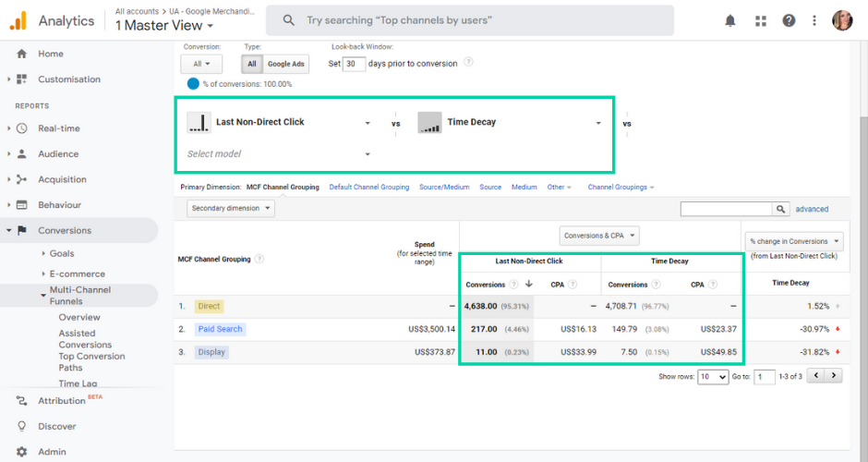
Task: Select Source primary dimension
Action: pos(490,188)
